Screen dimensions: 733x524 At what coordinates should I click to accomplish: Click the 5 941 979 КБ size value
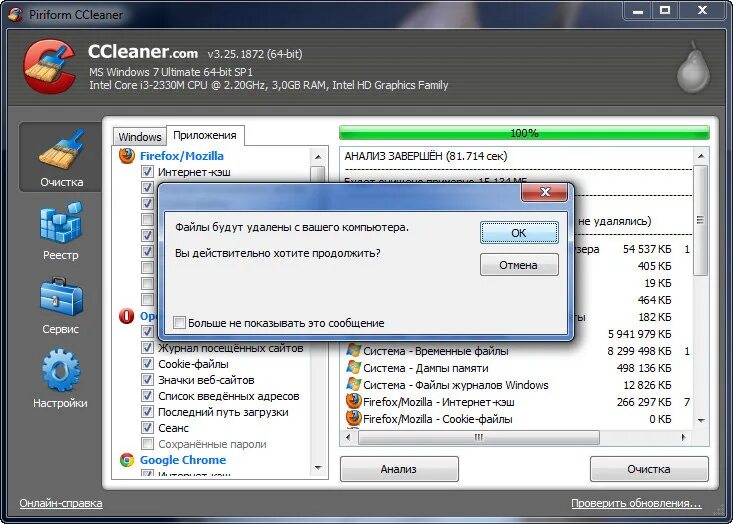pyautogui.click(x=639, y=334)
